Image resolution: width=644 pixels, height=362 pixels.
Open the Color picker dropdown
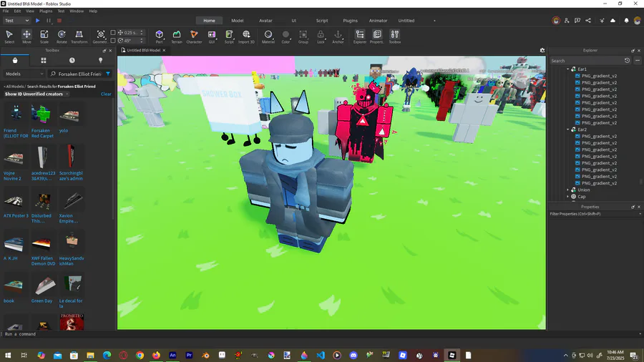point(286,36)
